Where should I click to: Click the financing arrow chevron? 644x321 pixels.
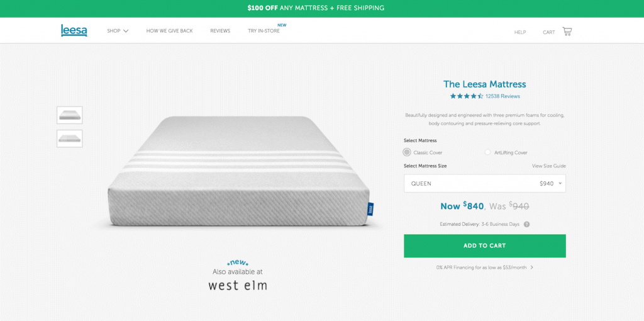tap(532, 267)
